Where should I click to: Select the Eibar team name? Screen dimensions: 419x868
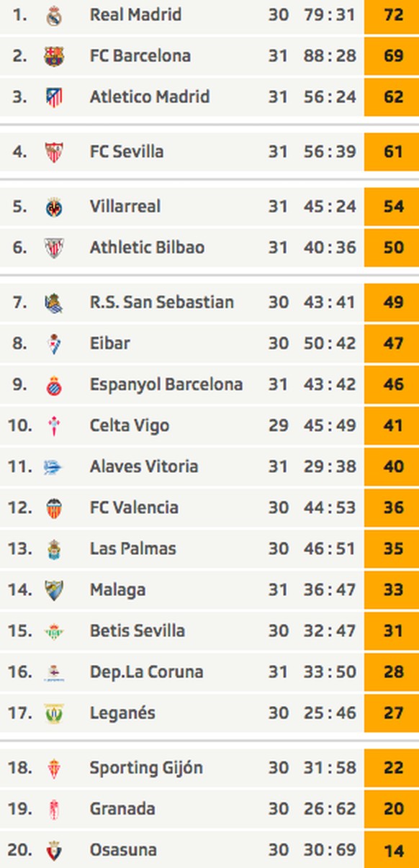(109, 343)
